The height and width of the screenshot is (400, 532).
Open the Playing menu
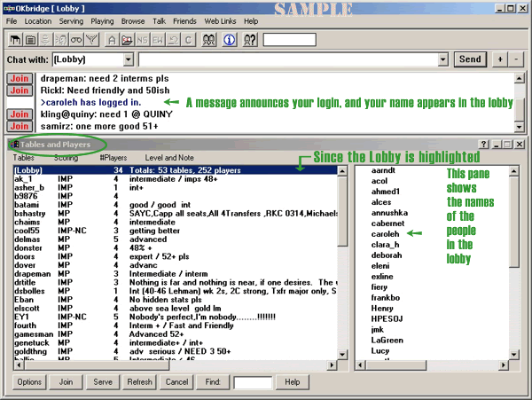point(102,21)
